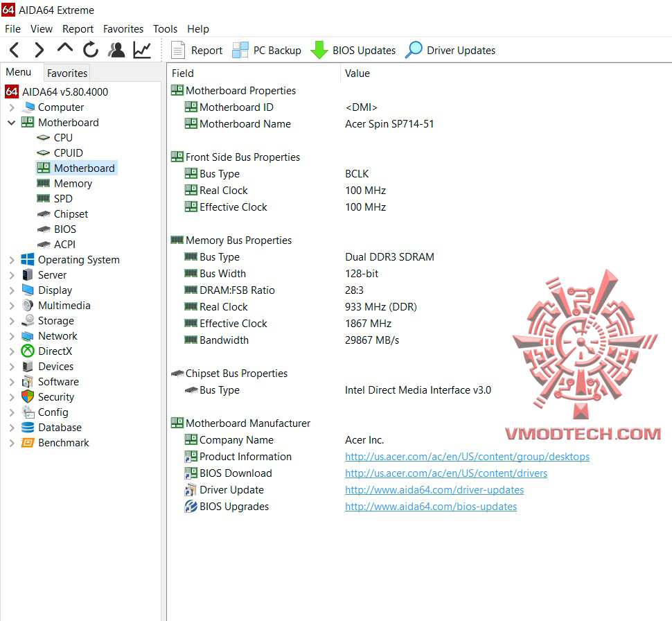This screenshot has width=672, height=621.
Task: Select the Company Name row
Action: point(419,440)
